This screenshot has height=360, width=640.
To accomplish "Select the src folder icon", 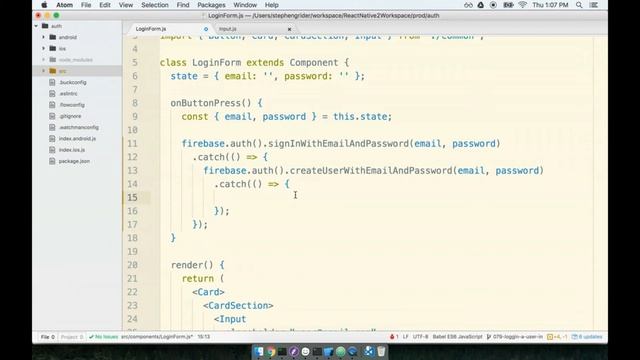I will pyautogui.click(x=53, y=71).
